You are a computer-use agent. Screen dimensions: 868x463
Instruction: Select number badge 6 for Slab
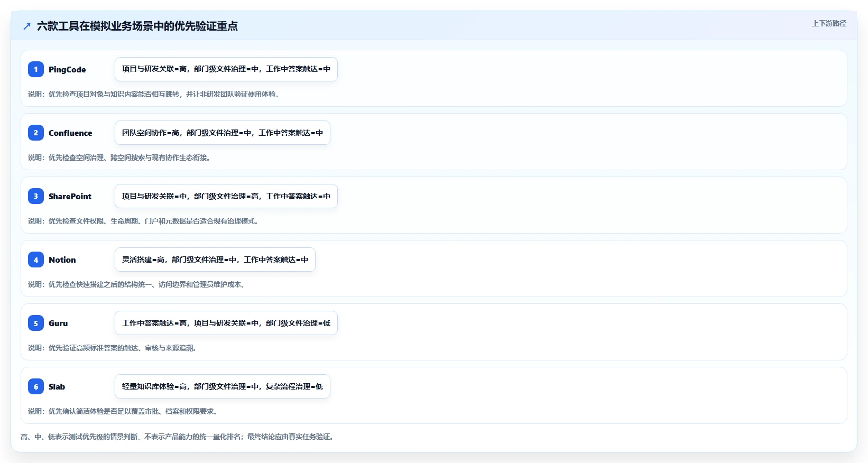(36, 386)
